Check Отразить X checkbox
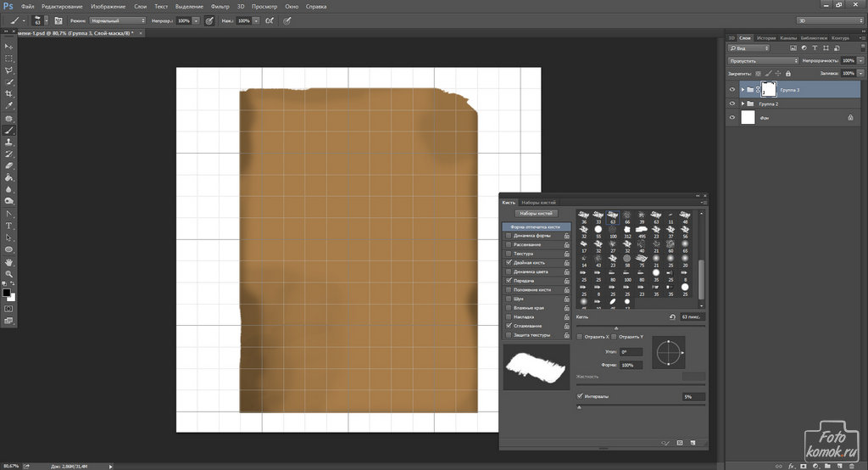Screen dimensions: 868x470 pos(580,337)
